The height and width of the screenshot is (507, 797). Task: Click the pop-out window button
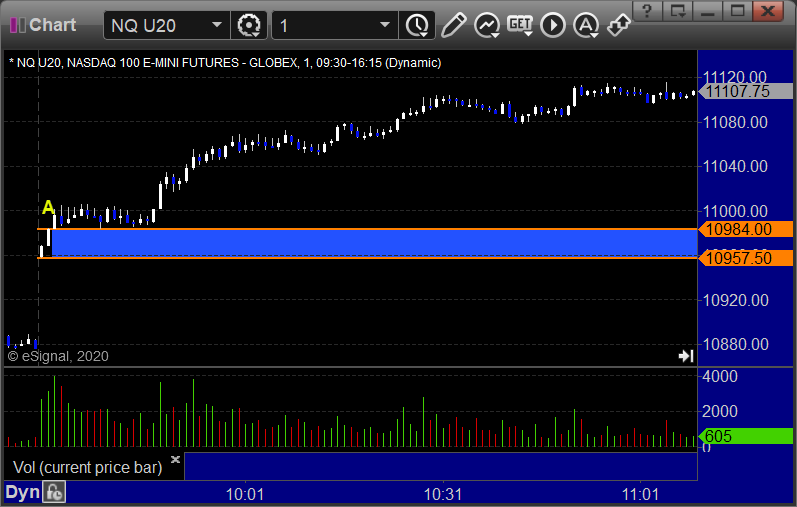coord(678,11)
